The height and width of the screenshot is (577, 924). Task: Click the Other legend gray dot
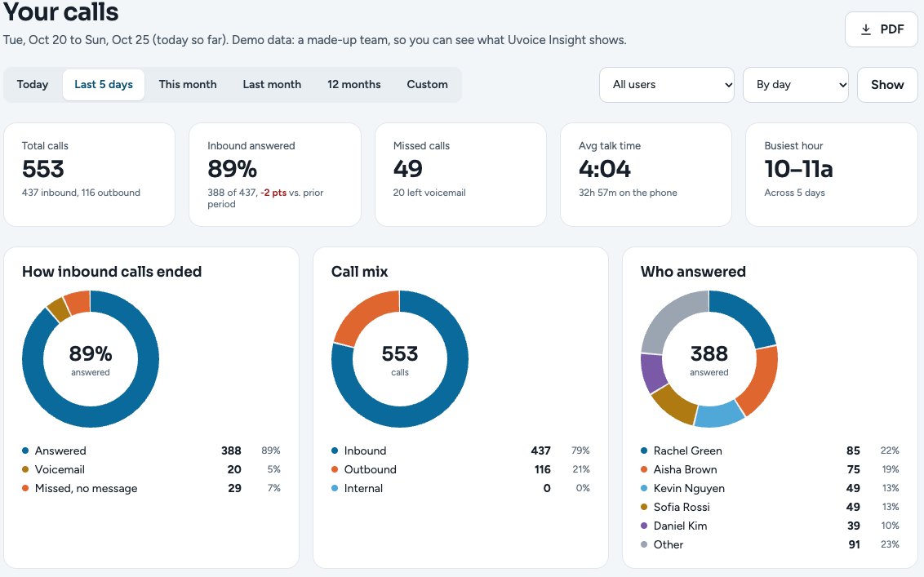click(644, 545)
